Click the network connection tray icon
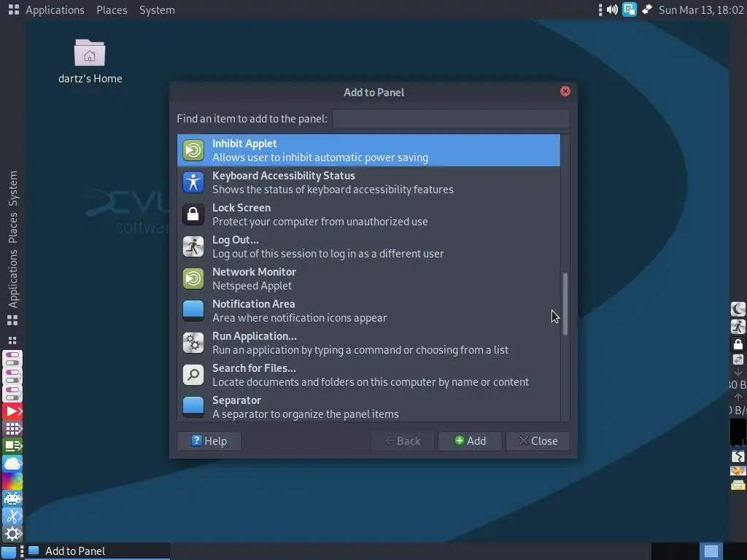The width and height of the screenshot is (747, 560). pos(647,9)
